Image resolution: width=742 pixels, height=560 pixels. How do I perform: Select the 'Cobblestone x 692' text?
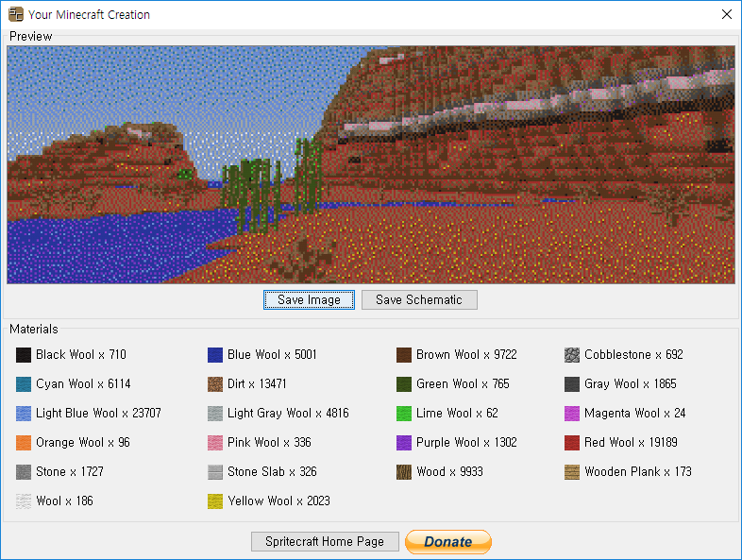633,354
